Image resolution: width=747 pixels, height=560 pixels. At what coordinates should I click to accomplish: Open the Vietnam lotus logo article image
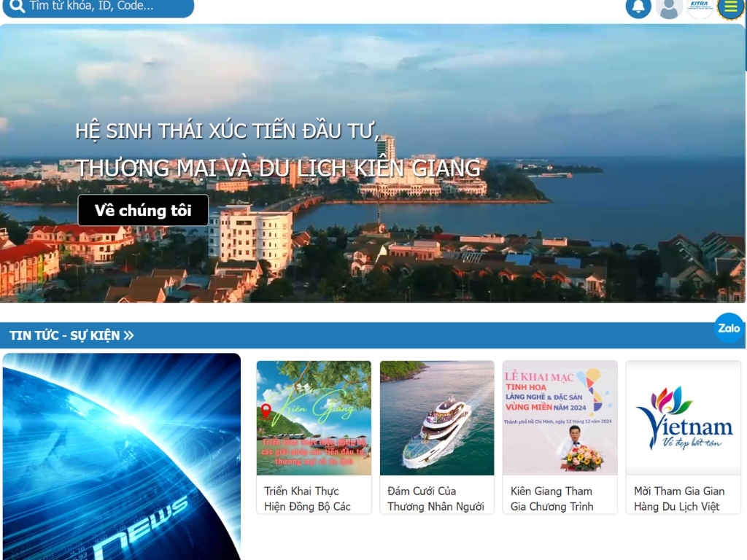(x=684, y=418)
